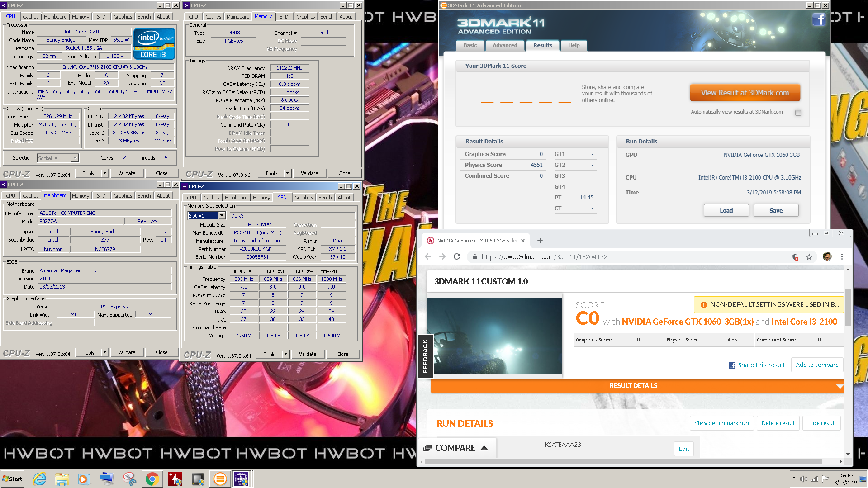This screenshot has height=488, width=868.
Task: Open Bench tab in SPD CPU-Z window
Action: pyautogui.click(x=325, y=198)
